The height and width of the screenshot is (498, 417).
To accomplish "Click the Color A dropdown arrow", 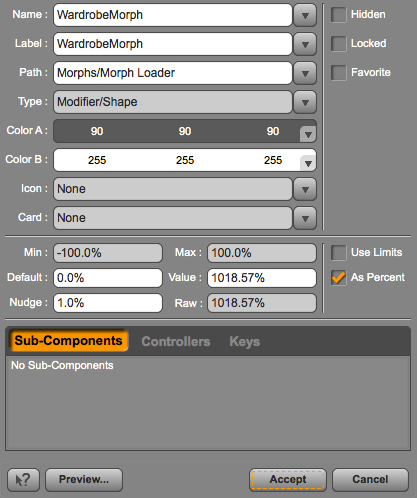I will point(308,134).
